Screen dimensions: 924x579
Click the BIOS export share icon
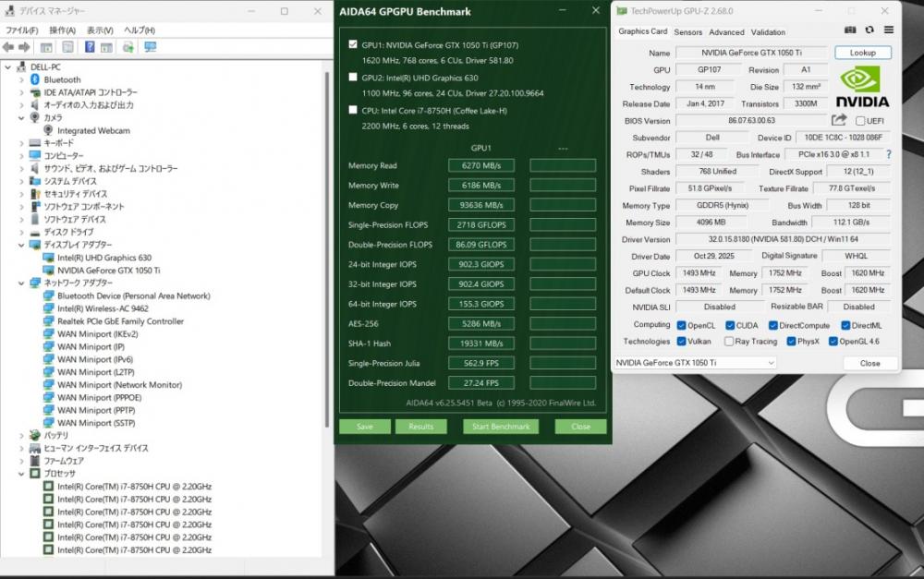pos(839,120)
